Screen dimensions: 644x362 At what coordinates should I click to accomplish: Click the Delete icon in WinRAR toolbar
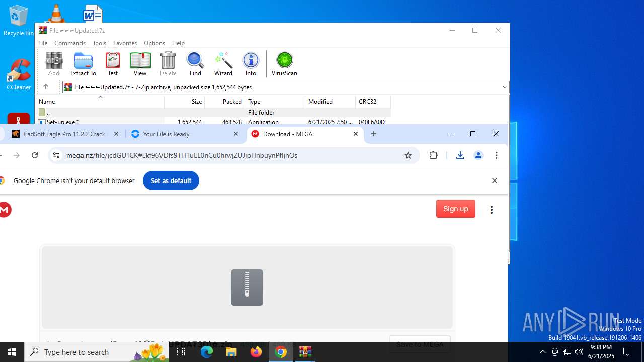[168, 64]
